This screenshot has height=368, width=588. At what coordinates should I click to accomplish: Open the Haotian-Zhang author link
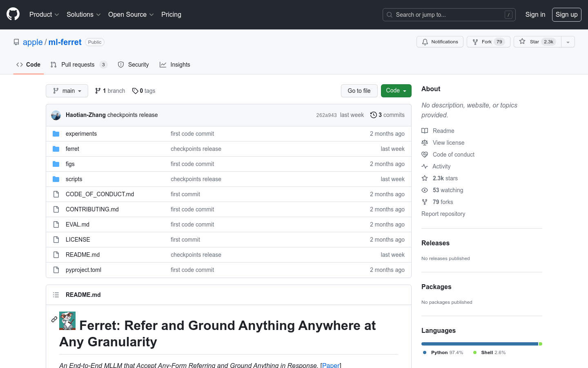click(x=86, y=115)
